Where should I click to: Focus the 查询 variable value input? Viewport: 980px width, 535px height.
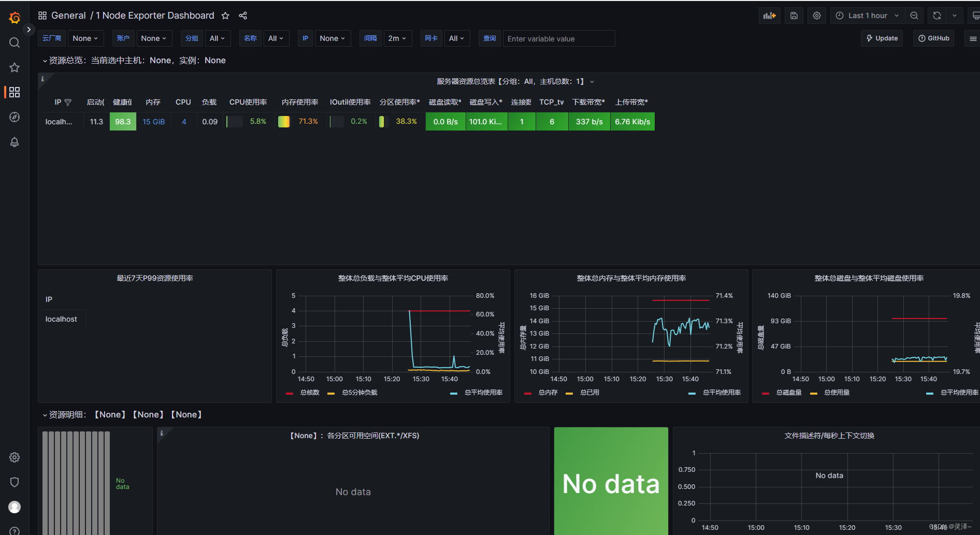(559, 38)
